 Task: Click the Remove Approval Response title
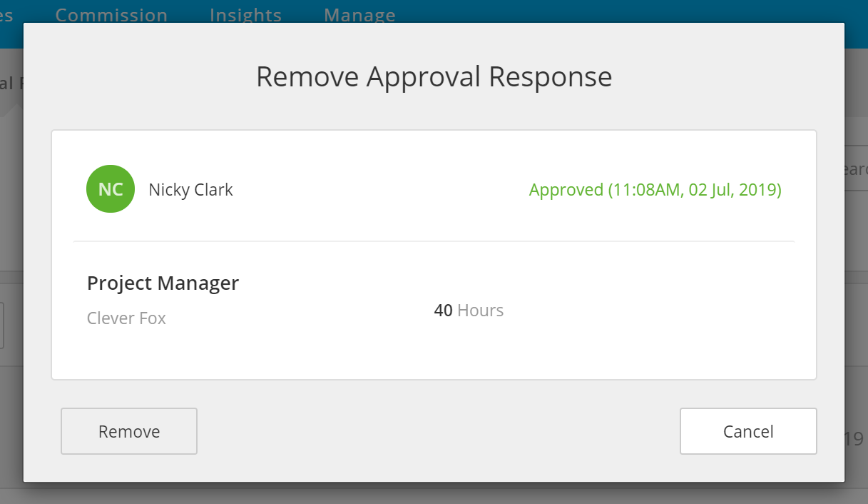(434, 76)
